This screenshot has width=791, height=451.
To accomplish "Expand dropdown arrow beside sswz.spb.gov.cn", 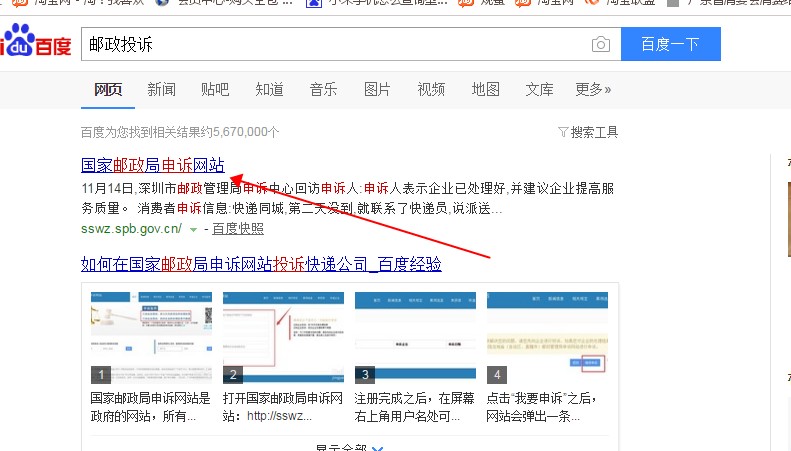I will click(193, 230).
